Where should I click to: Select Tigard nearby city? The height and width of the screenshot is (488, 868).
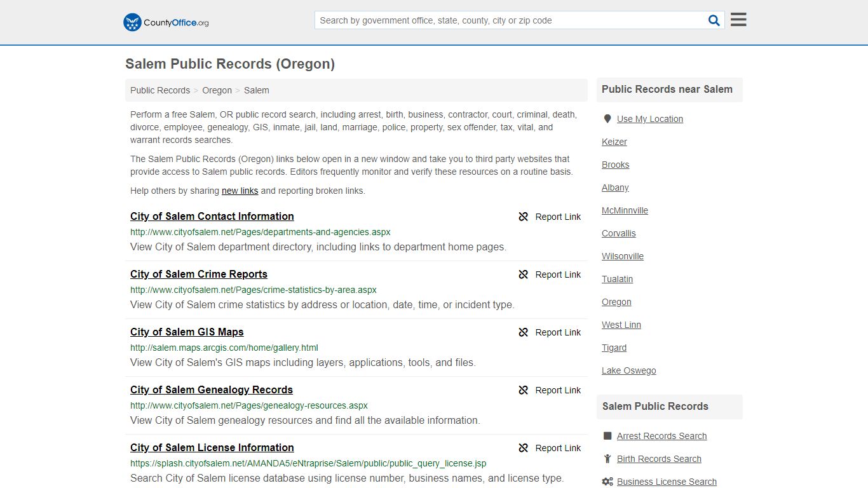[x=614, y=348]
